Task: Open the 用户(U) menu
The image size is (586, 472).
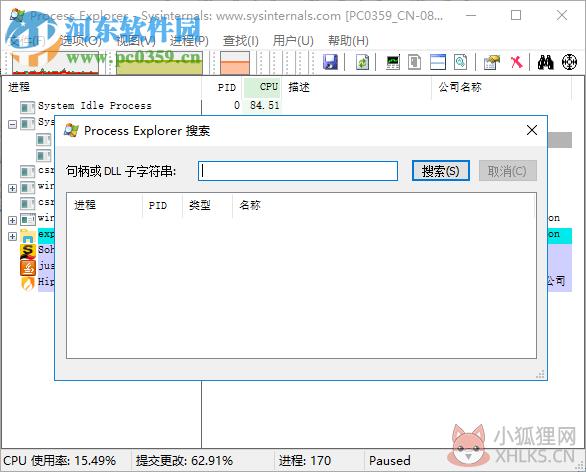Action: click(293, 40)
